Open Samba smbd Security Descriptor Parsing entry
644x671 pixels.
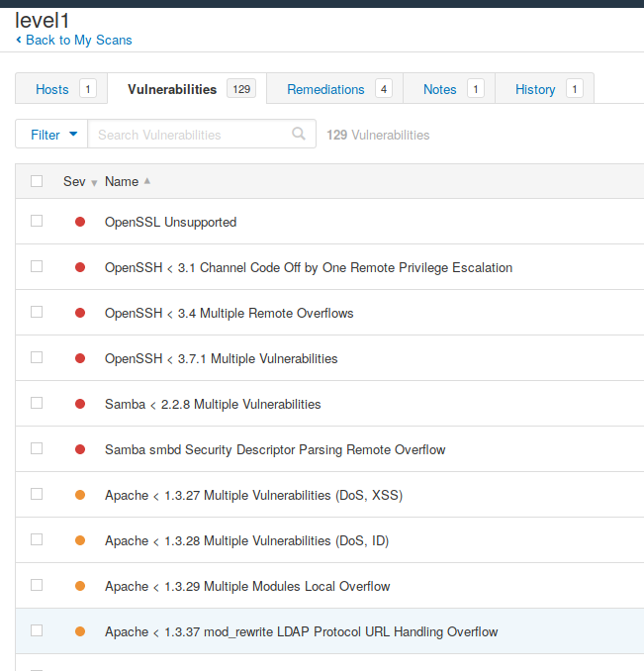pos(275,449)
